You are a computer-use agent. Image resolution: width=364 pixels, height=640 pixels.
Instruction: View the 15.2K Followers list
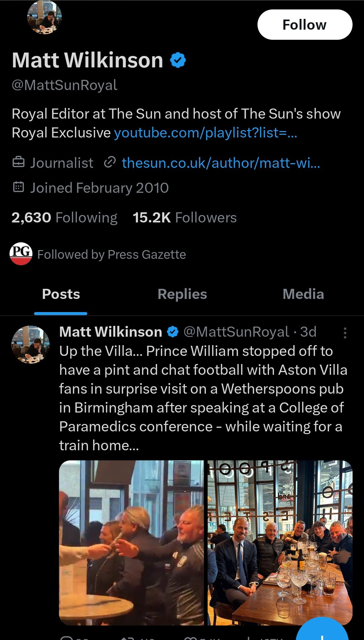[x=185, y=218]
